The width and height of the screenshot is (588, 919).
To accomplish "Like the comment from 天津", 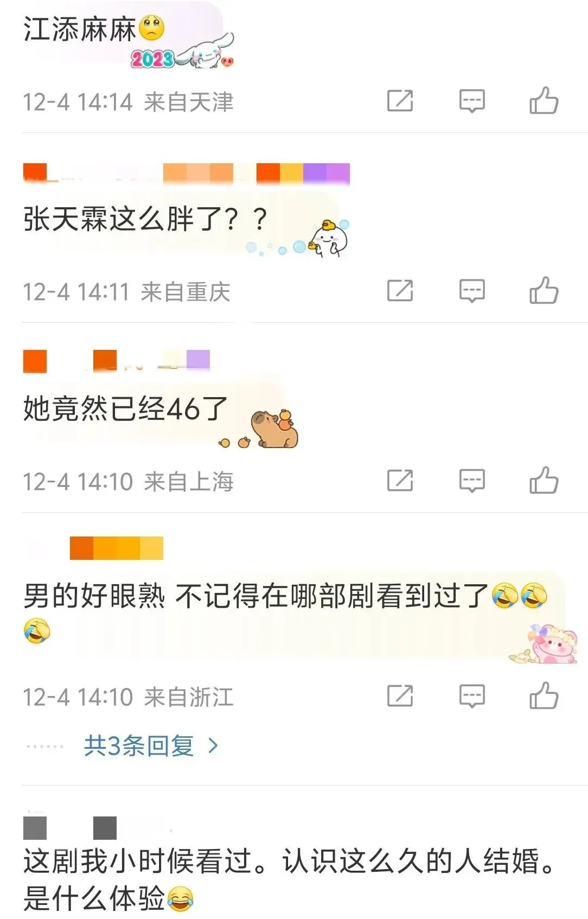I will point(544,101).
